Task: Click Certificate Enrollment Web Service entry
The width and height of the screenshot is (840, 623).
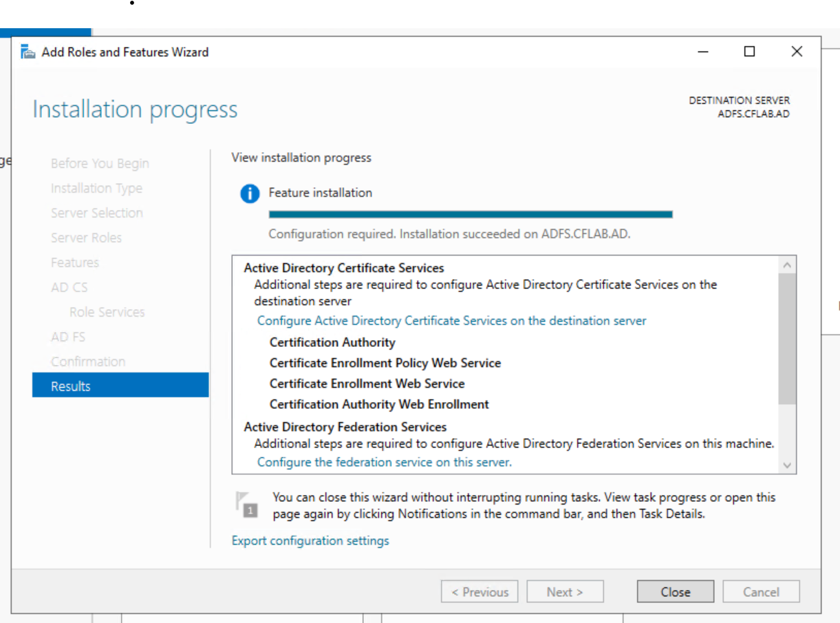Action: [367, 383]
